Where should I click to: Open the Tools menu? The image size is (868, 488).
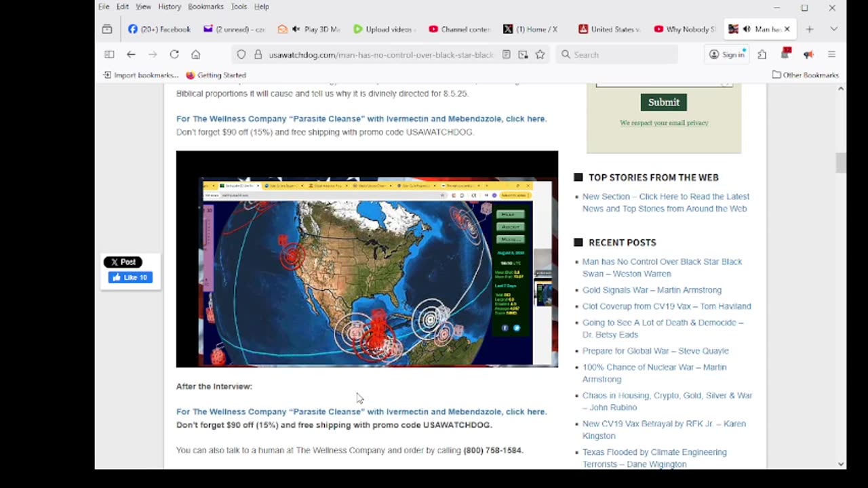[239, 7]
